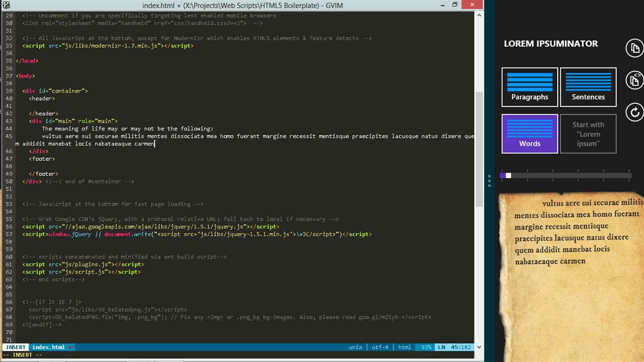
Task: Click line number 45 in the gutter
Action: click(x=9, y=136)
